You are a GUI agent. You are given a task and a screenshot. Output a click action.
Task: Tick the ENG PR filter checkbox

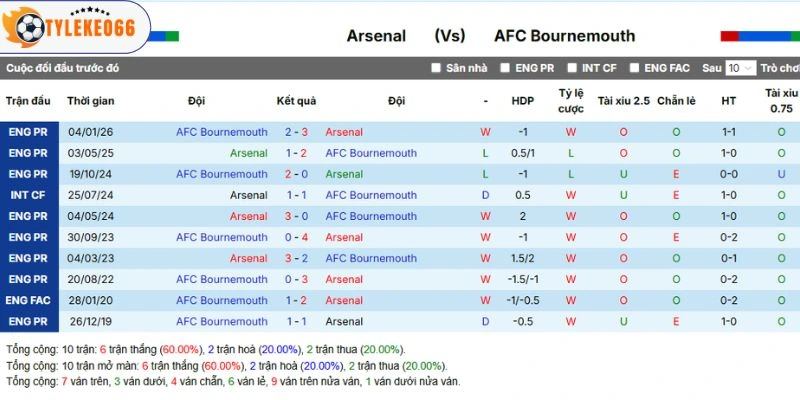coord(505,68)
